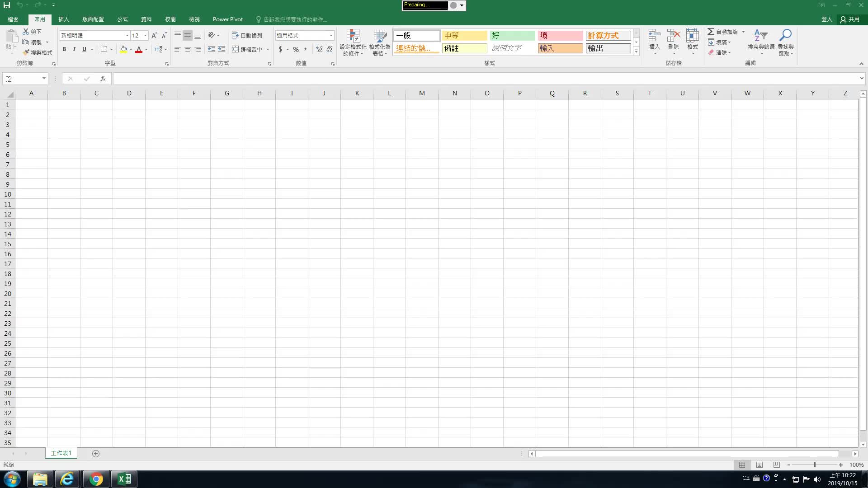Click the Format Cells icon
Screen dimensions: 868x488
click(x=692, y=36)
